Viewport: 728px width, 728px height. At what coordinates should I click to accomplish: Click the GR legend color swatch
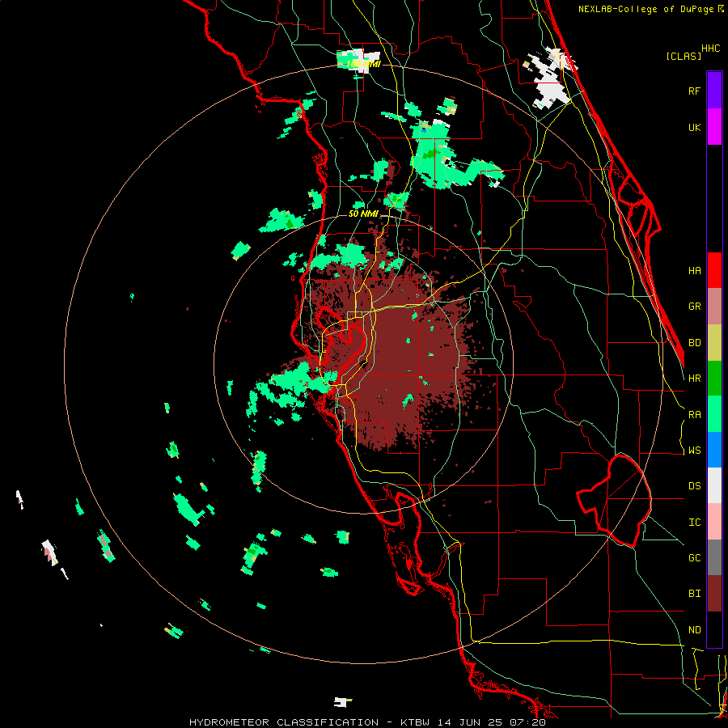pyautogui.click(x=714, y=307)
